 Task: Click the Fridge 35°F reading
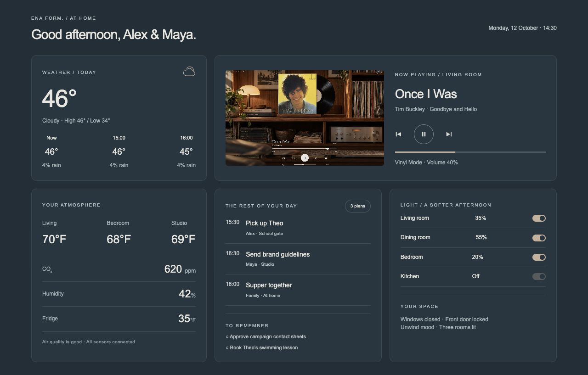[x=119, y=319]
